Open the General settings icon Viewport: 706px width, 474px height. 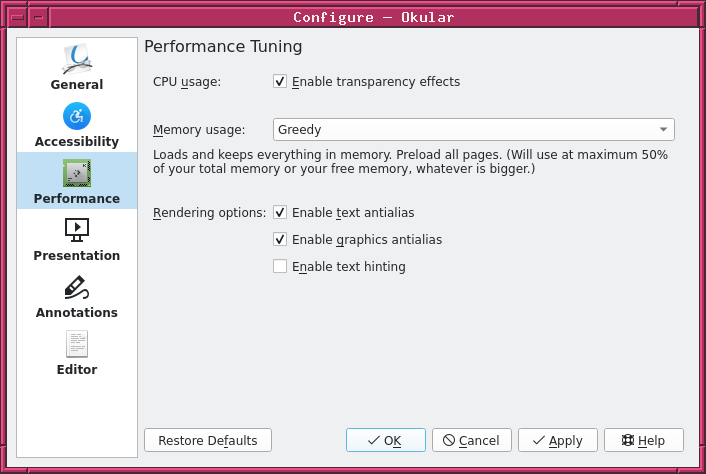pyautogui.click(x=77, y=59)
